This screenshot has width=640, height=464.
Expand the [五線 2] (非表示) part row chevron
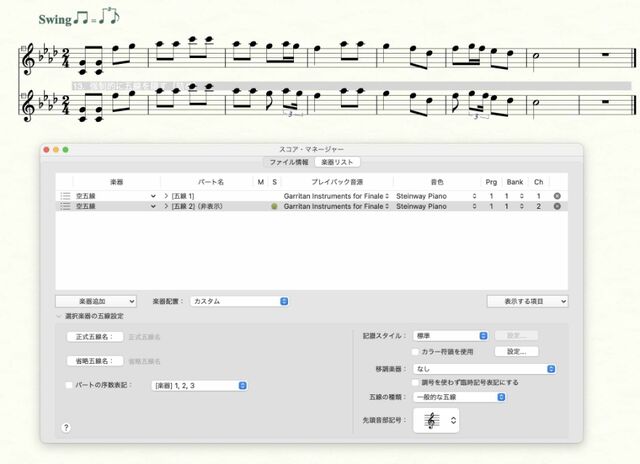[x=166, y=206]
